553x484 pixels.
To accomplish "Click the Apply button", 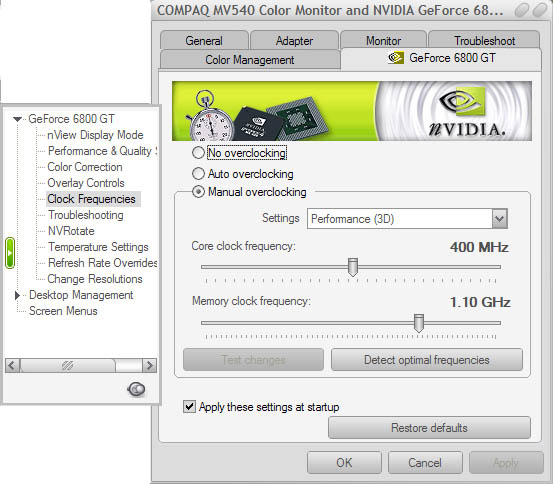I will click(506, 462).
